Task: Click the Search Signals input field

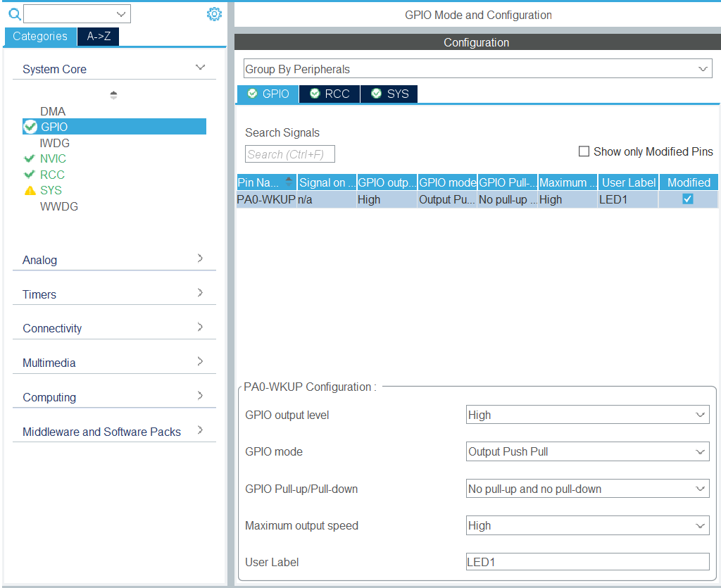Action: (289, 154)
